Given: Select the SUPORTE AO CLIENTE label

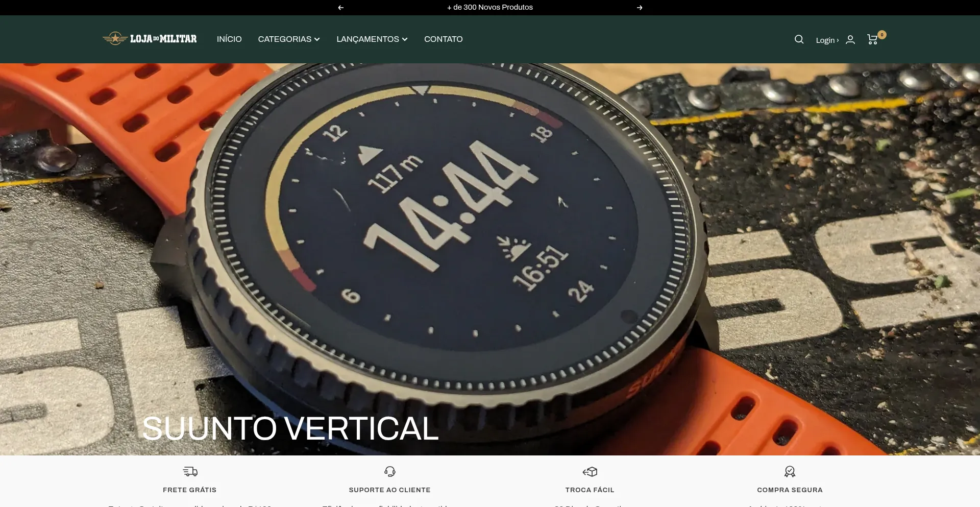Looking at the screenshot, I should 390,490.
